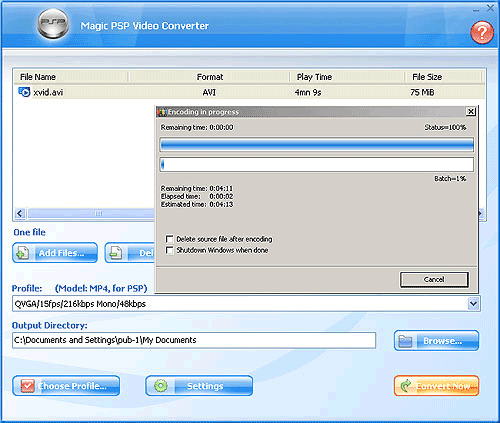Viewport: 500px width, 423px height.
Task: Select the QVGA/15fps/216kbps profile combo box
Action: (x=246, y=304)
